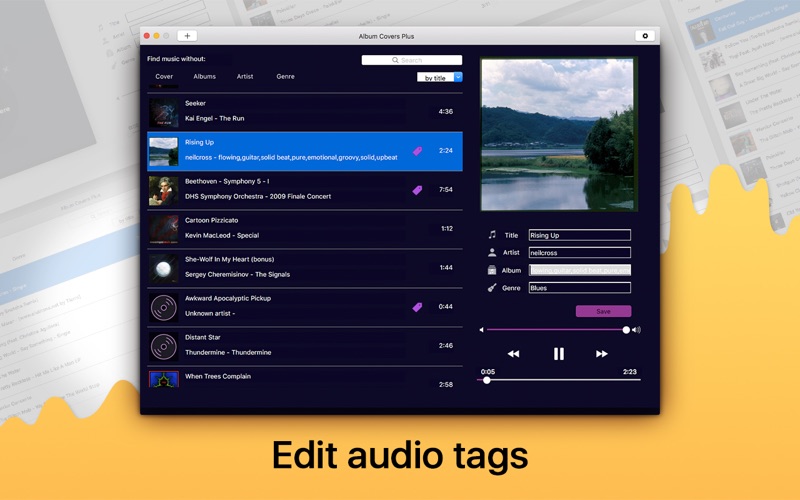800x500 pixels.
Task: Skip ahead with the fast-forward button
Action: pos(602,354)
